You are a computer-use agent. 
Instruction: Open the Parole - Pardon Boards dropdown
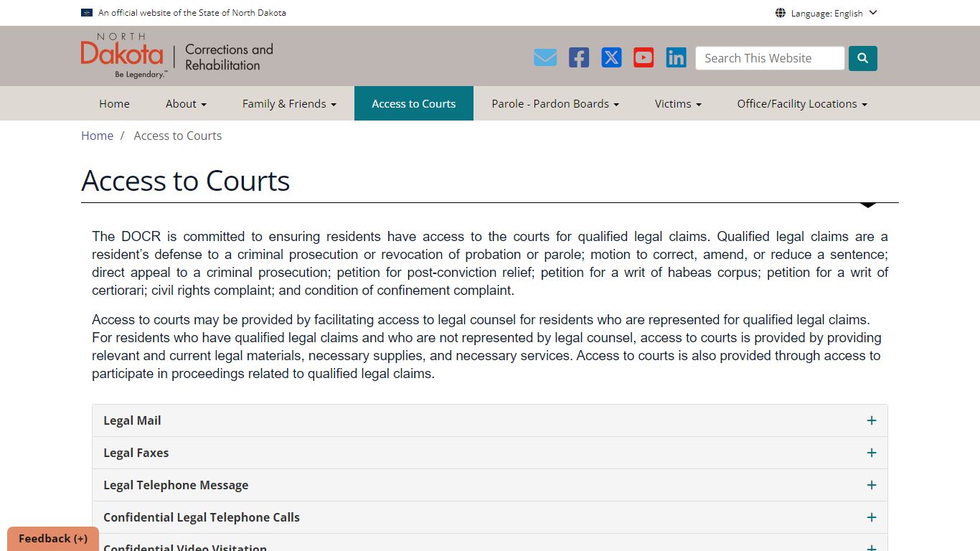coord(555,103)
